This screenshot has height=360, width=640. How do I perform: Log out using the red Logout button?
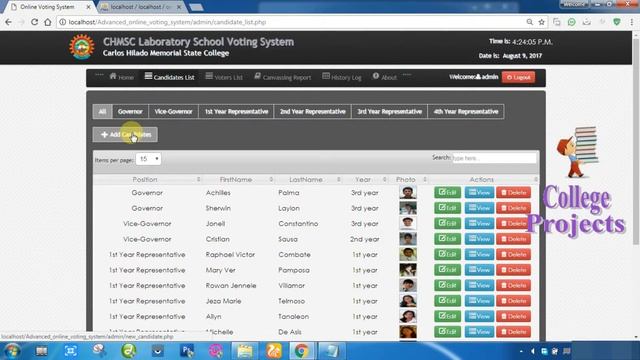518,77
